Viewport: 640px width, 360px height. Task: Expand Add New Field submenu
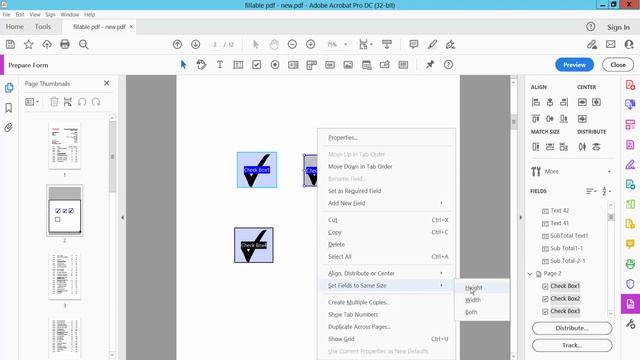(x=387, y=203)
